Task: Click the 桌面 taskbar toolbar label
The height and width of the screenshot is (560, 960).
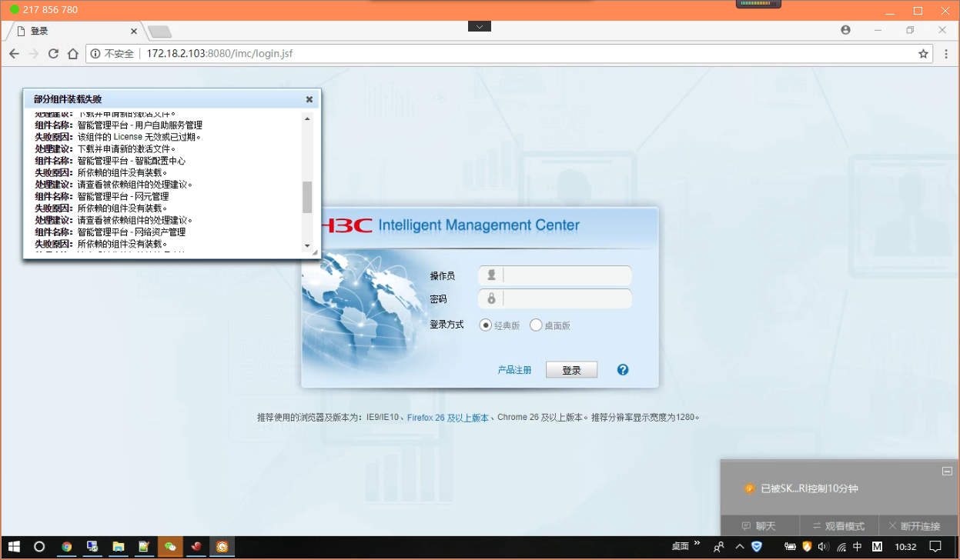Action: (x=681, y=547)
